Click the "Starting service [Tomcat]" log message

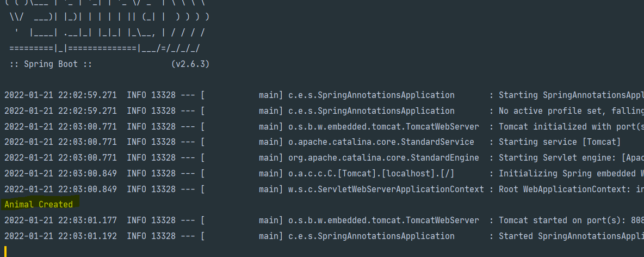(560, 142)
